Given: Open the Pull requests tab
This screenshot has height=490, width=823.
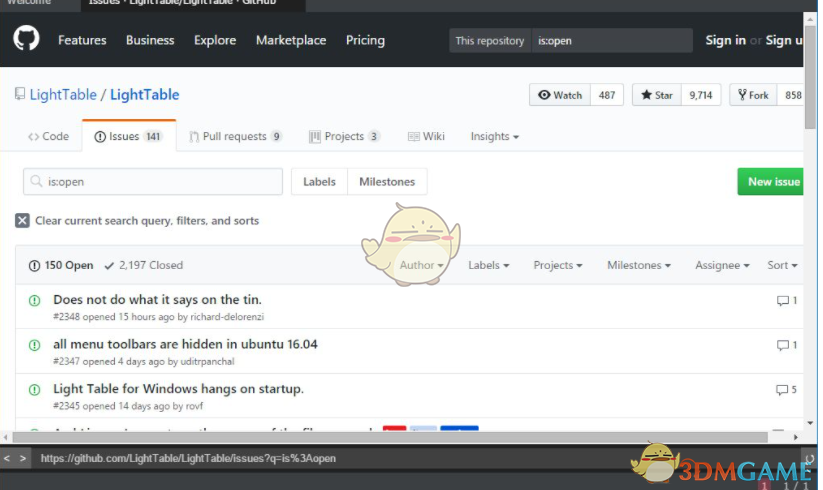Looking at the screenshot, I should [x=236, y=136].
